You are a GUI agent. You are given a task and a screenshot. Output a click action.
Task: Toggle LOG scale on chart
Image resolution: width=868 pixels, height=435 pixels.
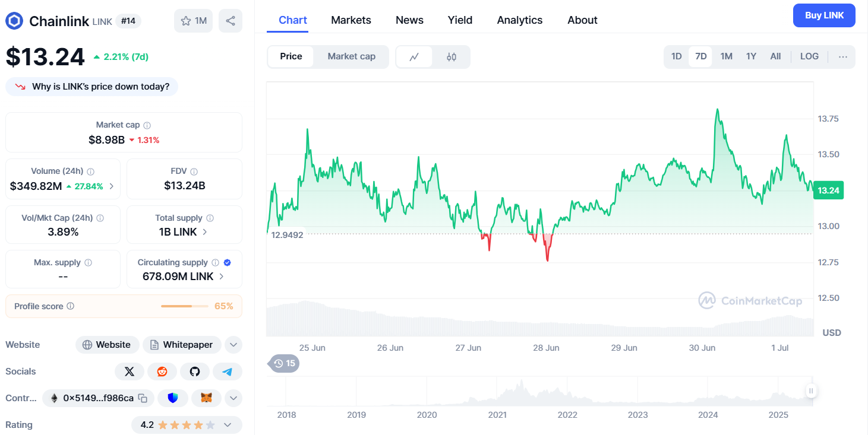click(x=809, y=56)
